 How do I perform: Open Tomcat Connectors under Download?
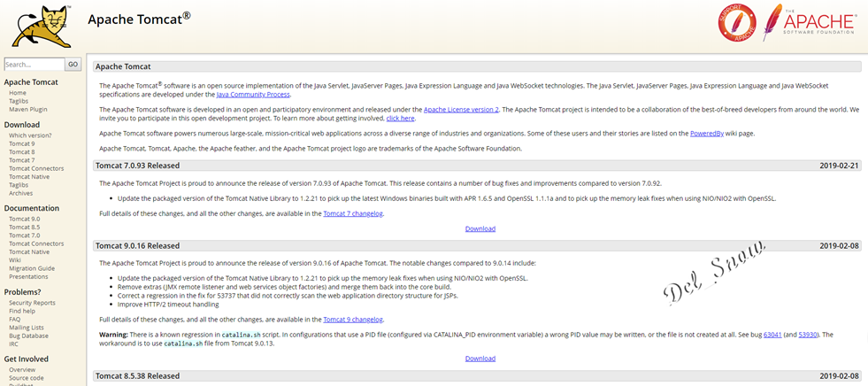click(36, 168)
